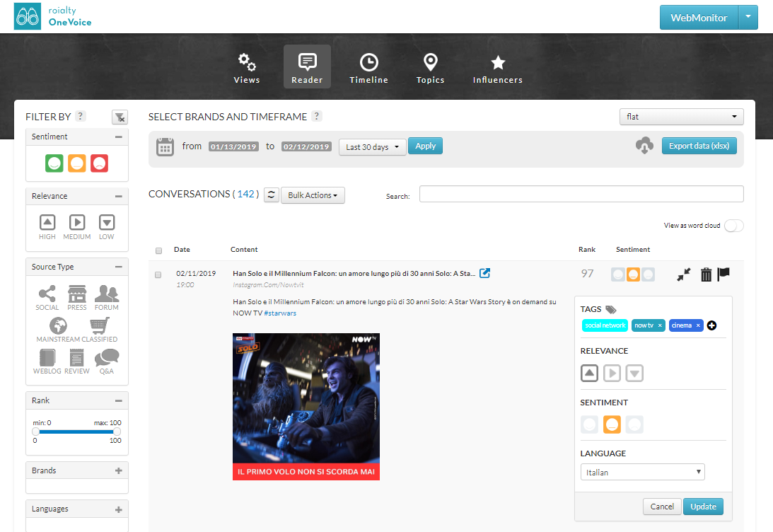
Task: Open the 'flat' view dropdown
Action: tap(681, 117)
